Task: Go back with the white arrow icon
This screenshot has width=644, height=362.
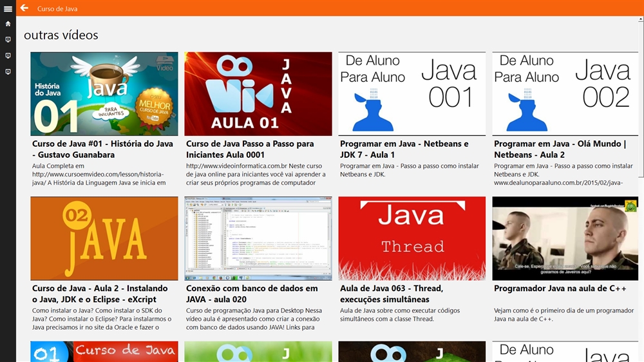Action: [x=24, y=8]
